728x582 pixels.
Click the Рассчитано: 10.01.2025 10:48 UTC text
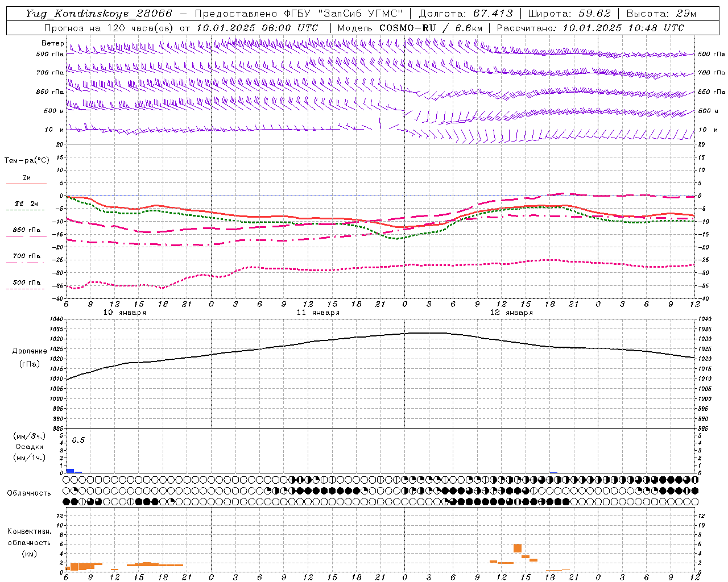tap(590, 28)
